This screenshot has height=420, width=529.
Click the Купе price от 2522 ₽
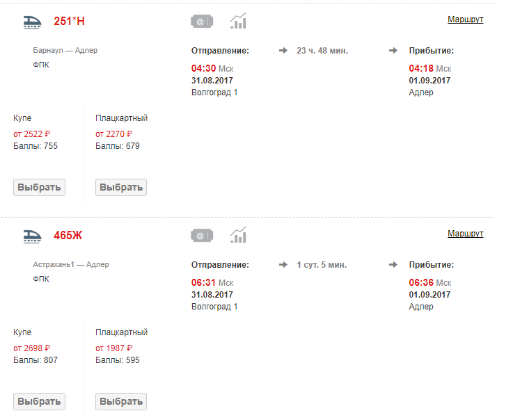click(32, 134)
